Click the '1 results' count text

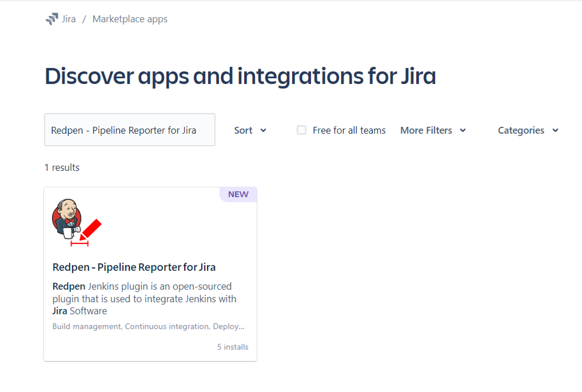pos(62,168)
